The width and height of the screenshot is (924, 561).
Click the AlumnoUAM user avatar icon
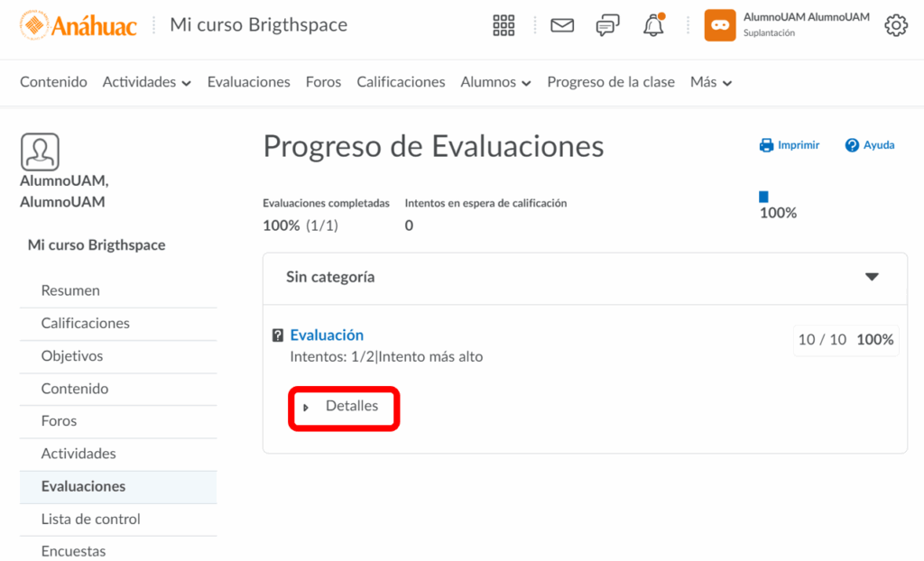coord(720,25)
